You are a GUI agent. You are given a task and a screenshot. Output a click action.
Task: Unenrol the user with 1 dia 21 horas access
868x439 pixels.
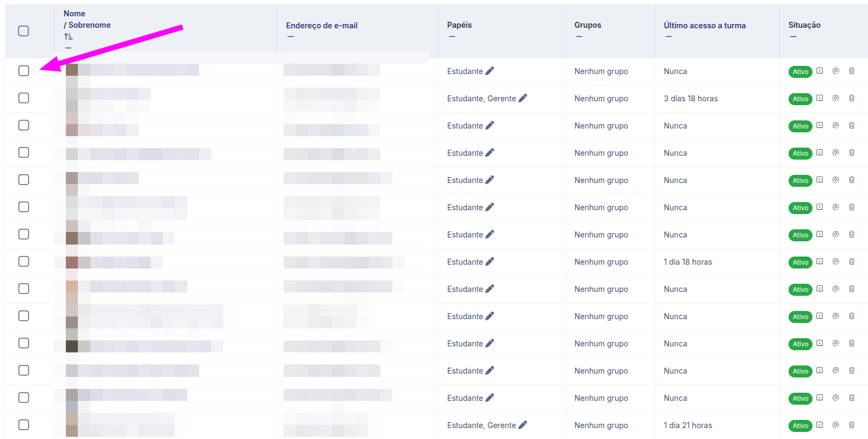coord(852,425)
